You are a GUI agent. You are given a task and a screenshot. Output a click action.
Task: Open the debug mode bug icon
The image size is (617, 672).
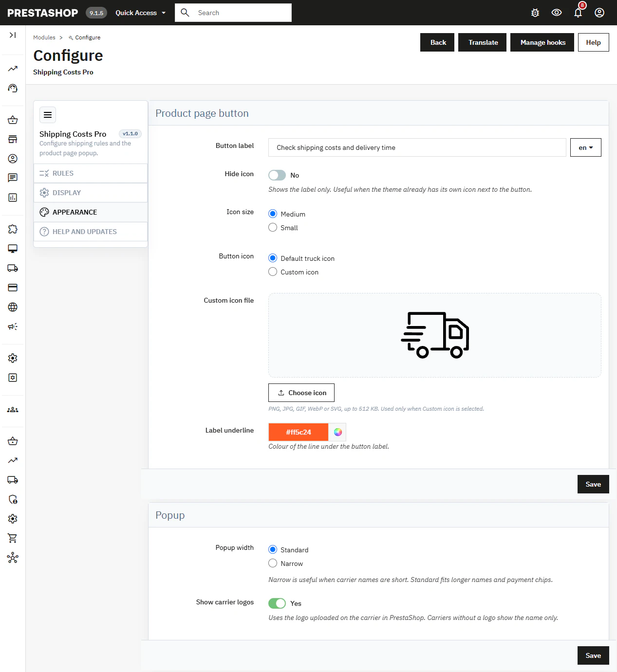click(x=535, y=13)
